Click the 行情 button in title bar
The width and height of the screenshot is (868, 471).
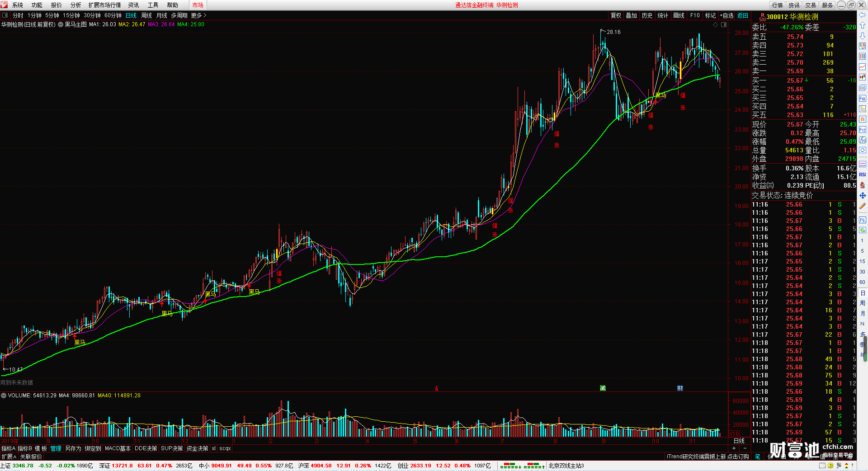(778, 5)
